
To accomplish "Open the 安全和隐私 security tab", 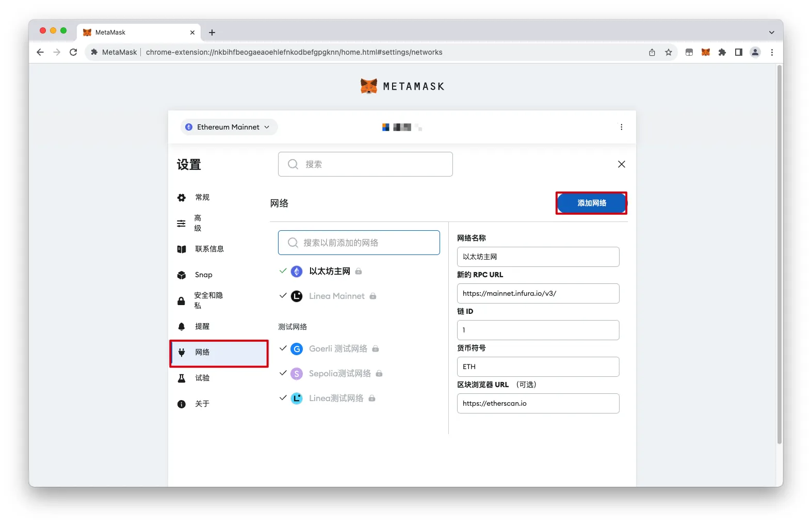I will click(219, 300).
